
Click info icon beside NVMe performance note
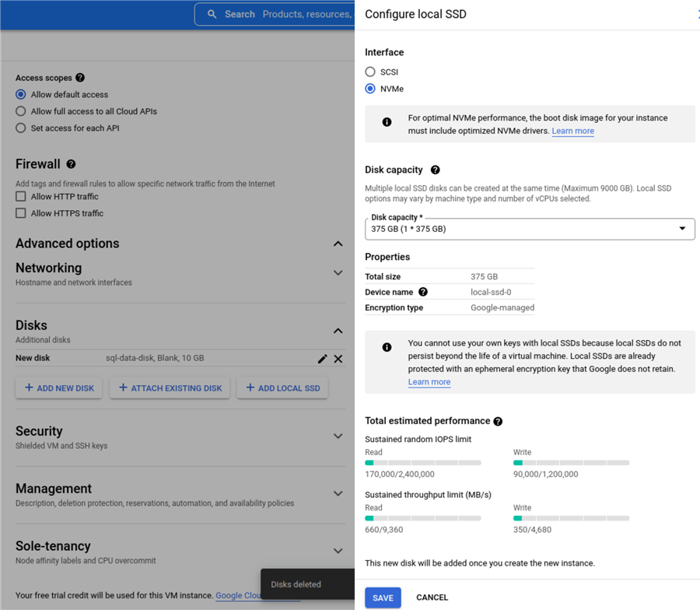(387, 122)
